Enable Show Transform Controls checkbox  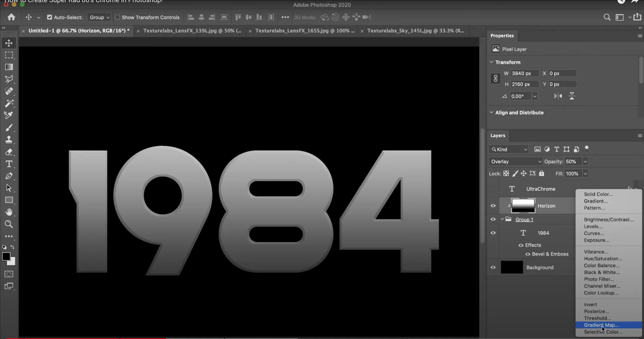click(x=117, y=17)
